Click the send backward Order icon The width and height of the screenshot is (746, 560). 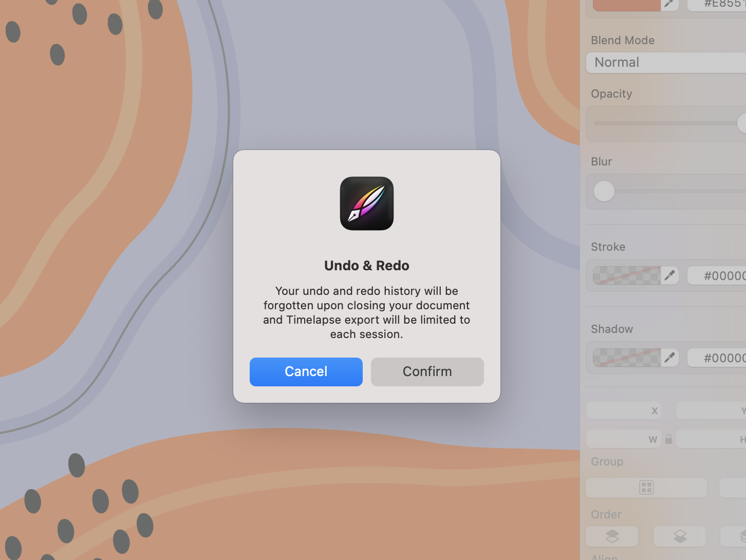pos(680,536)
